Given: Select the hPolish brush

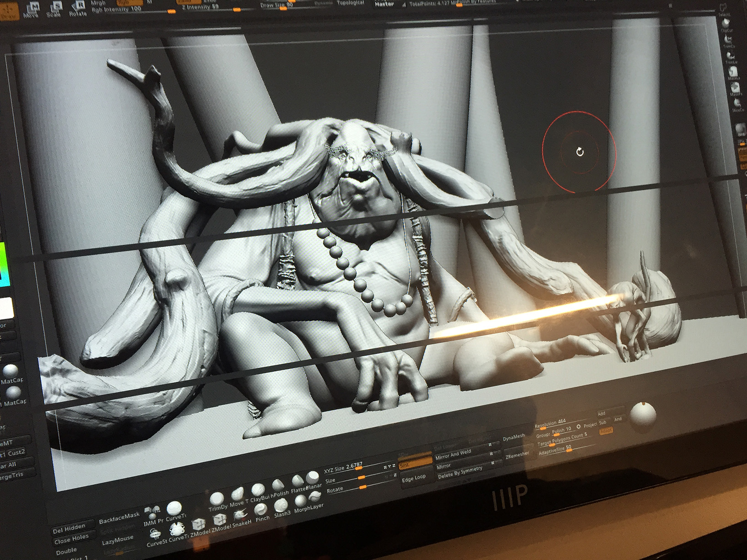Looking at the screenshot, I should pyautogui.click(x=279, y=489).
